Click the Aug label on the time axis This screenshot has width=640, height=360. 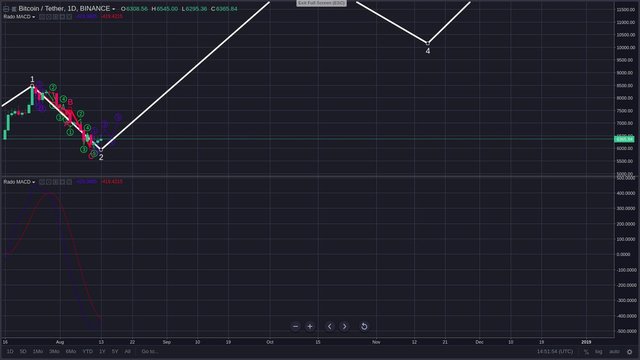(x=60, y=342)
